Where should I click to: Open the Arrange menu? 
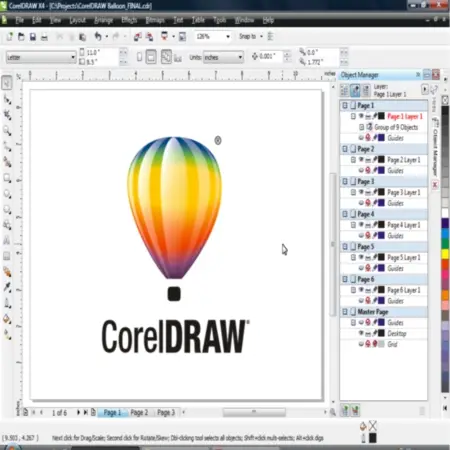tap(103, 20)
